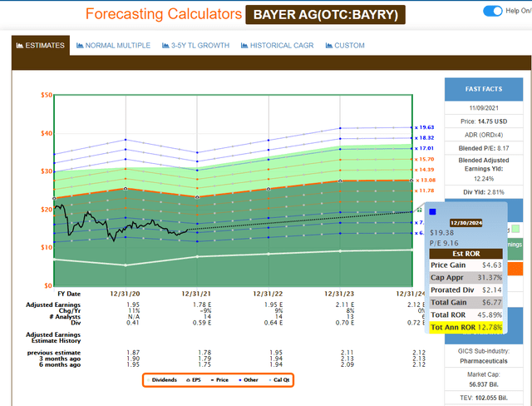Click the ADR (ORDx4) fact row

pos(484,135)
